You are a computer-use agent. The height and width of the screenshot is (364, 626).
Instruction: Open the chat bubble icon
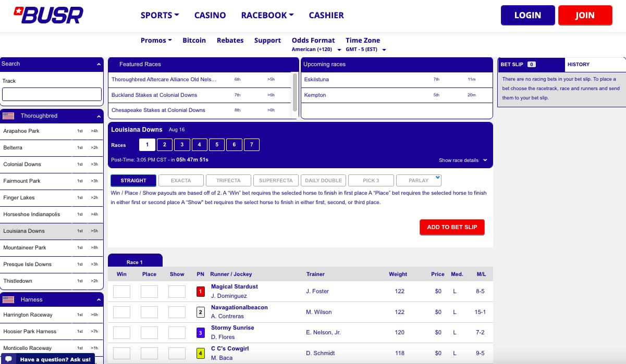tap(8, 359)
